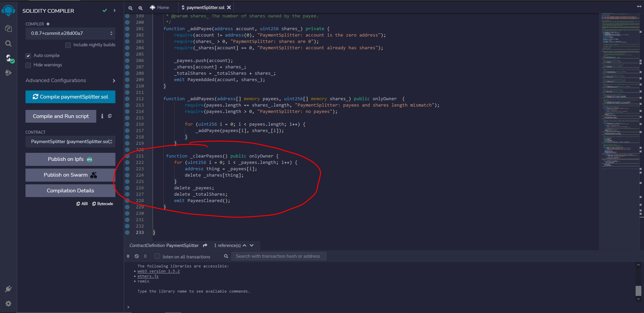This screenshot has width=644, height=313.
Task: Click the Remix logo icon
Action: tap(8, 10)
